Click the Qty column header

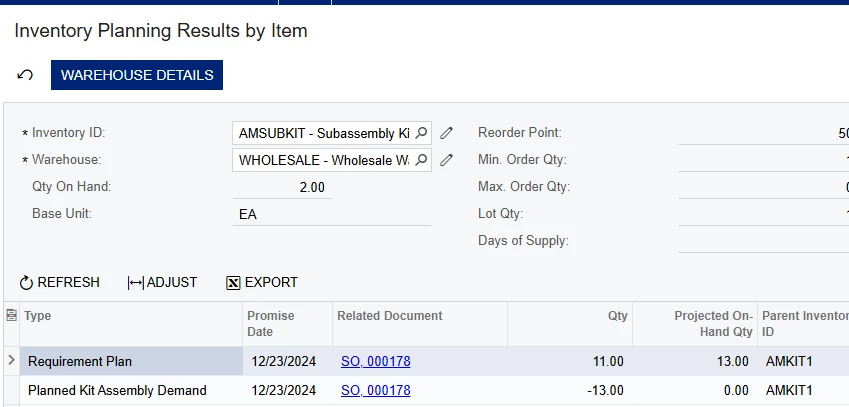click(617, 316)
